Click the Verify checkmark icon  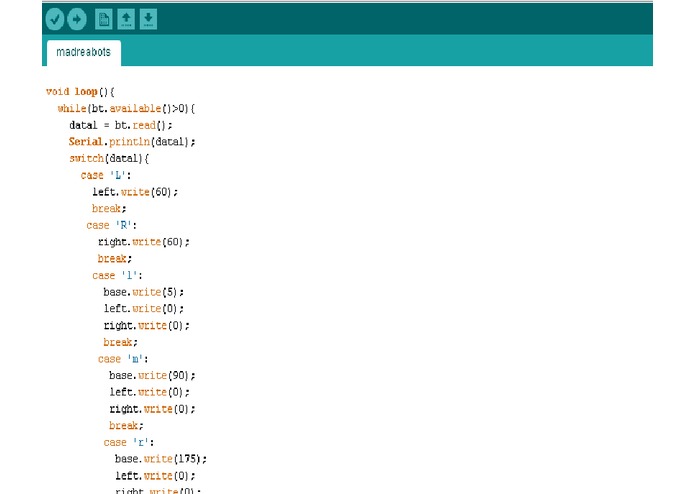point(55,19)
